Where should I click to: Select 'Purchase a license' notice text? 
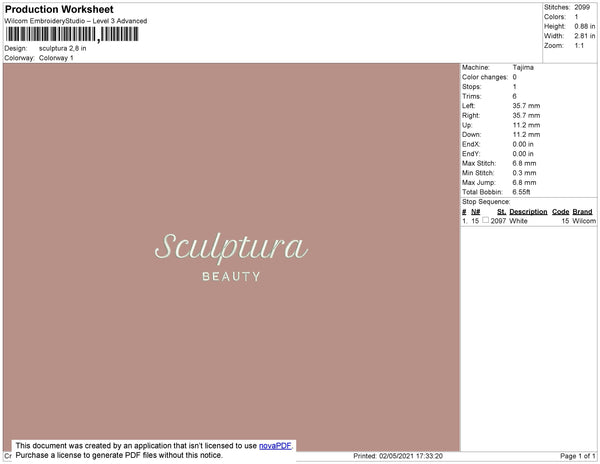(119, 455)
